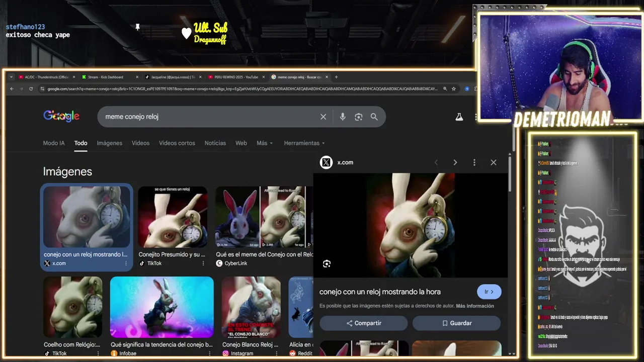Click the Compartir button
The height and width of the screenshot is (362, 644).
pyautogui.click(x=364, y=323)
